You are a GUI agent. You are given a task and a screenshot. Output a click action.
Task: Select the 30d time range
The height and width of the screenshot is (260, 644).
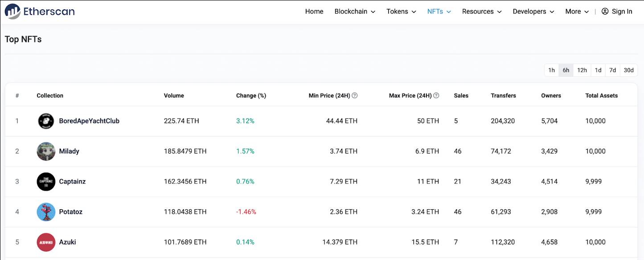(629, 70)
